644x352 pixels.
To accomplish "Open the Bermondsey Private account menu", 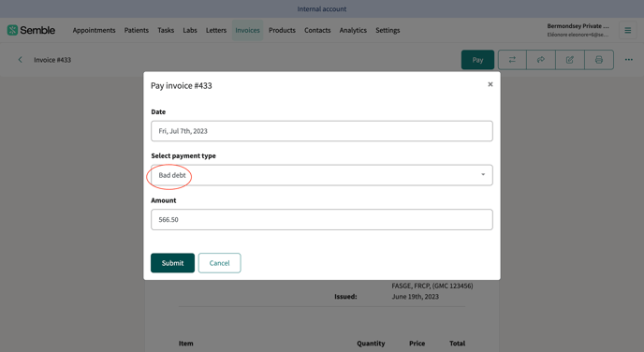I will [578, 30].
